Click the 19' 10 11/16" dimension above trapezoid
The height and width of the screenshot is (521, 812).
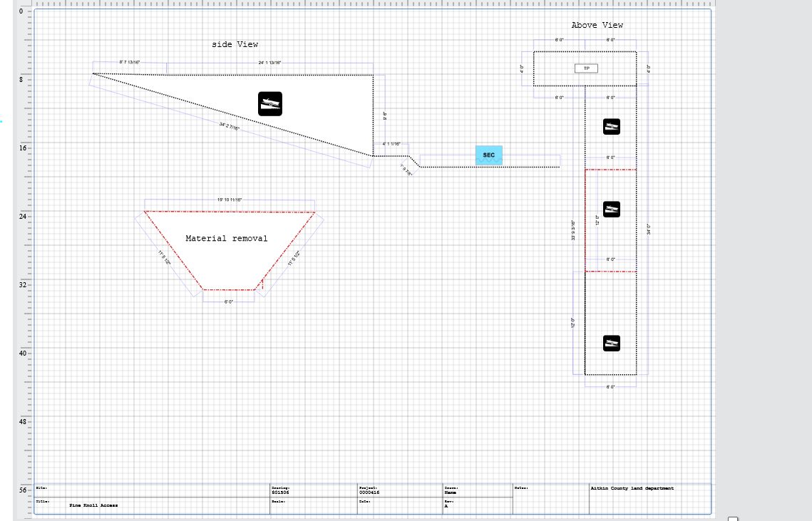point(230,200)
